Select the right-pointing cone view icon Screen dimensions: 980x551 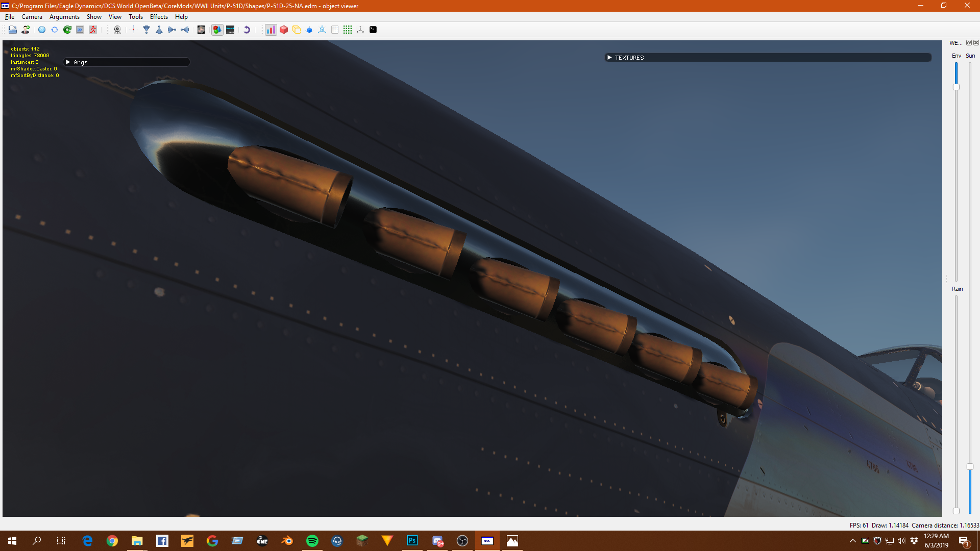tap(172, 30)
